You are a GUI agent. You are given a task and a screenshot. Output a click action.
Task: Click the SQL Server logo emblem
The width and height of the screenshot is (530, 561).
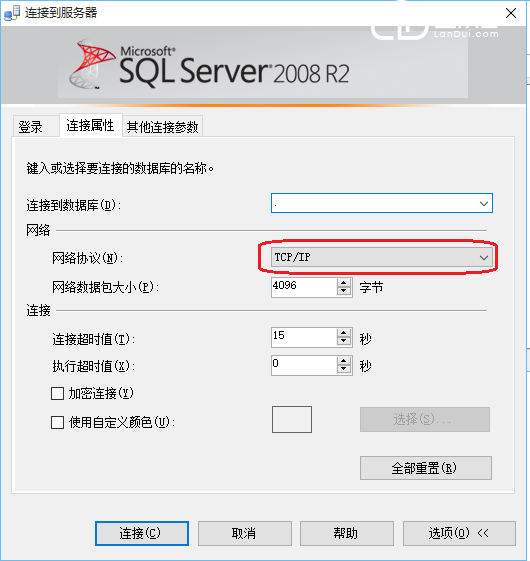pyautogui.click(x=92, y=64)
